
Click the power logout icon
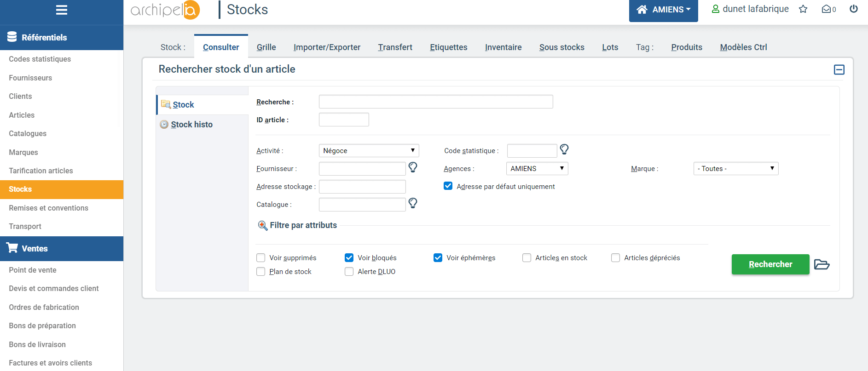coord(854,9)
